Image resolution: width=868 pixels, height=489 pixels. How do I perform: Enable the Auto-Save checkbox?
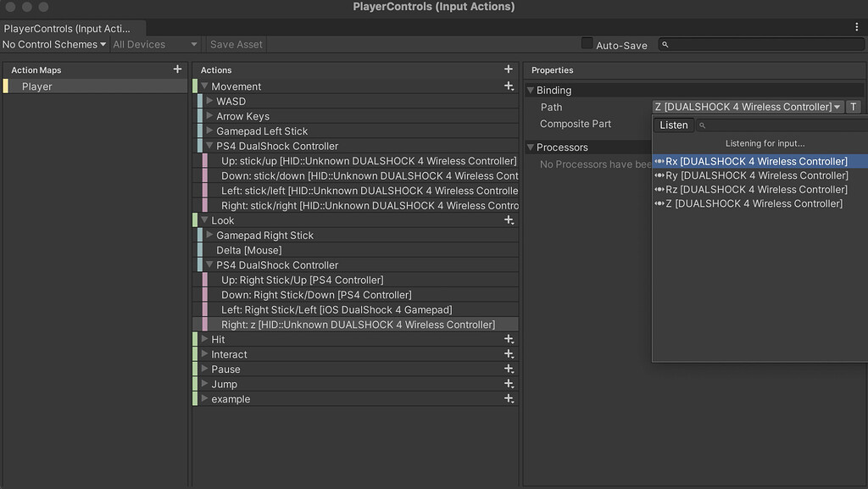coord(587,44)
